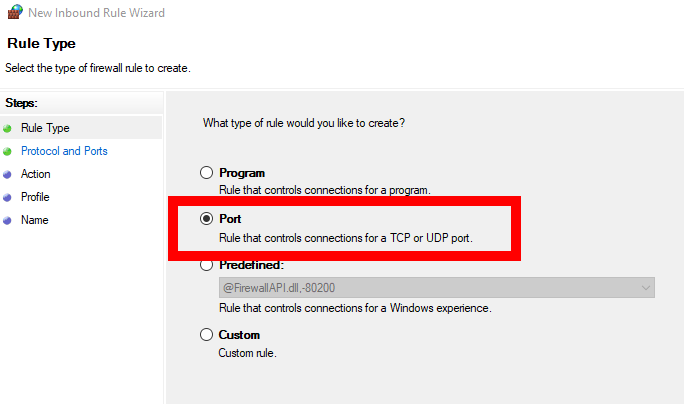Choose the Predefined radio option
This screenshot has width=684, height=404.
pos(207,266)
